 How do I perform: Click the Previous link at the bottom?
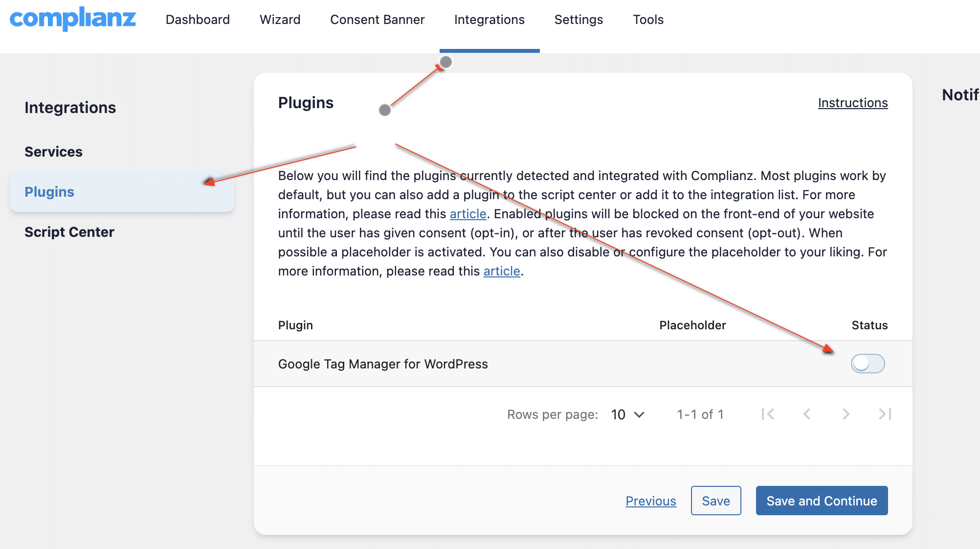pyautogui.click(x=651, y=501)
